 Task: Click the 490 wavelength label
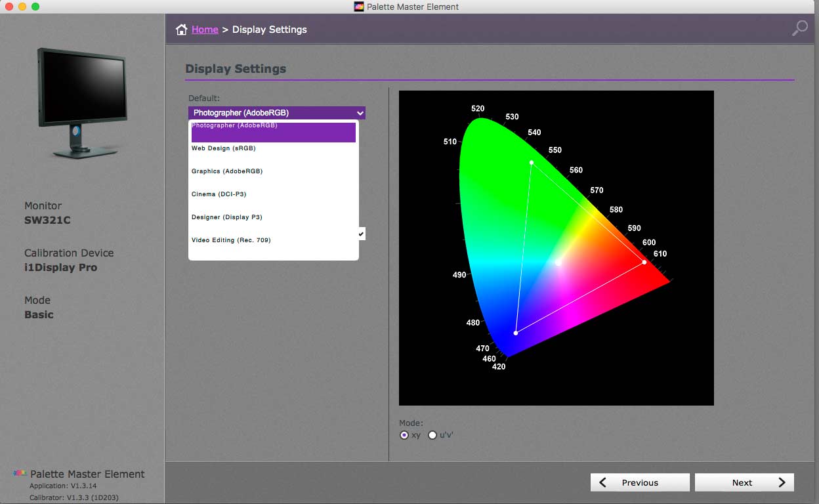coord(459,275)
